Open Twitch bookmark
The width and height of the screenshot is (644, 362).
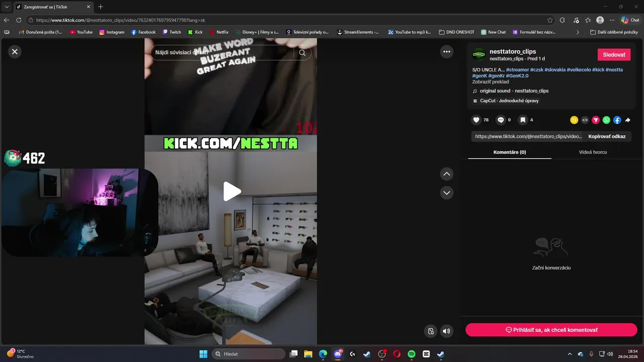coord(172,32)
